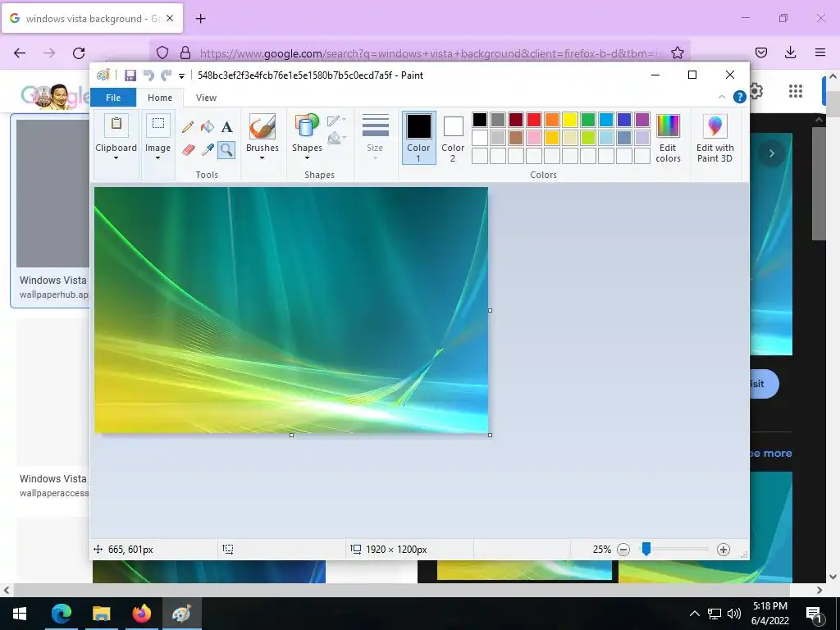Open the File menu in Paint

point(113,98)
